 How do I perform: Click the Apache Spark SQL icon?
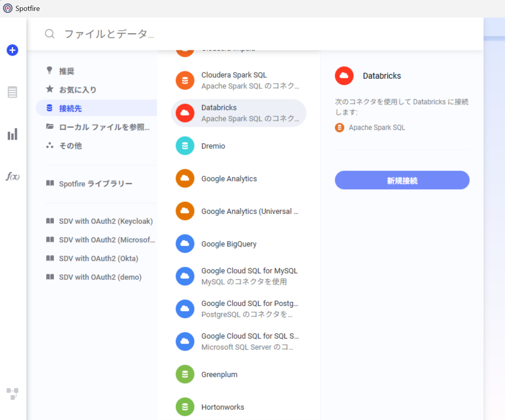click(x=339, y=127)
